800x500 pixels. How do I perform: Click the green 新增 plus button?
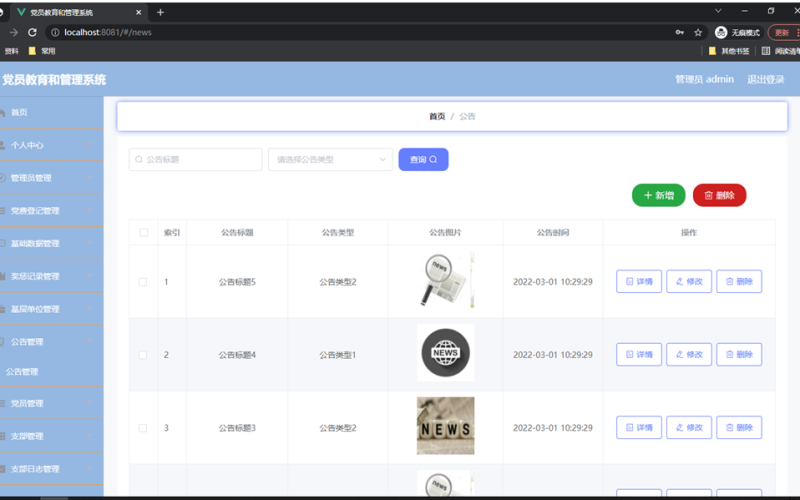(658, 195)
